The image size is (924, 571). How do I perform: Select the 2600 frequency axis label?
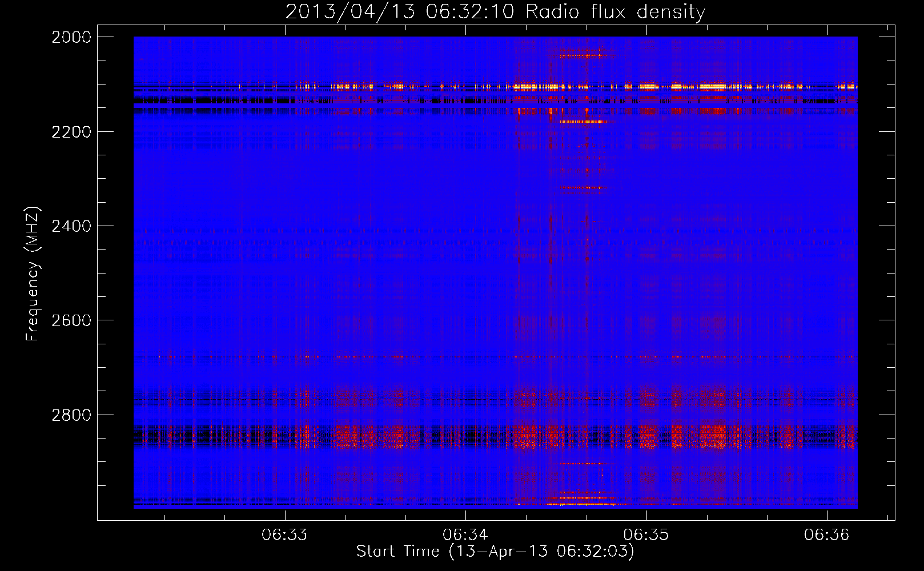(71, 320)
